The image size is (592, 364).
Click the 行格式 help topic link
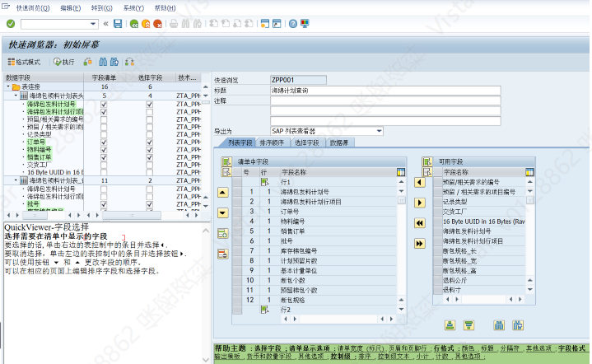(x=444, y=348)
